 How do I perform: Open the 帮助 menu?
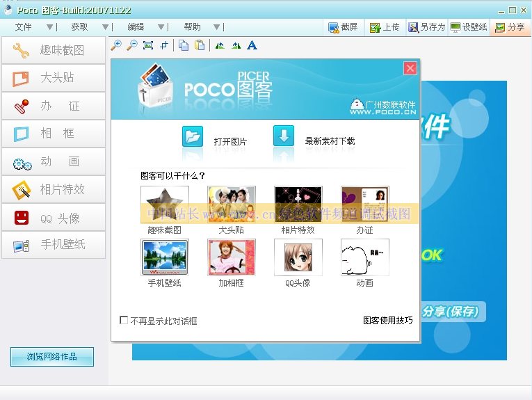(192, 27)
